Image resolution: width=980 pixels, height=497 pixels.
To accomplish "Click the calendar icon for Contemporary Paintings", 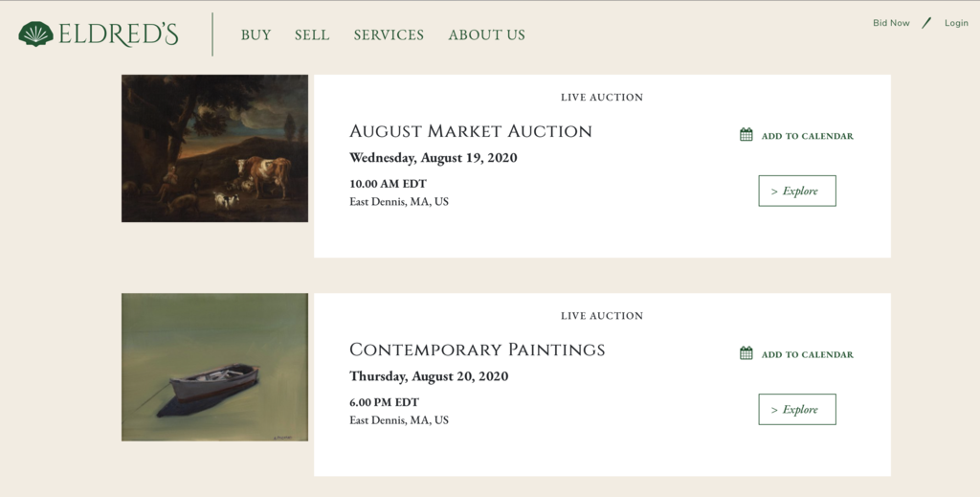I will (746, 353).
